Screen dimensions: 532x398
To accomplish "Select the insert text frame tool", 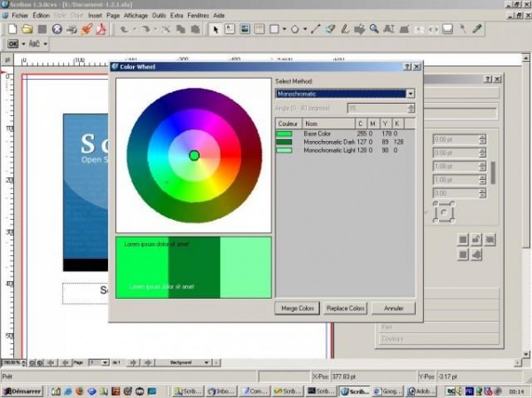I will click(230, 28).
